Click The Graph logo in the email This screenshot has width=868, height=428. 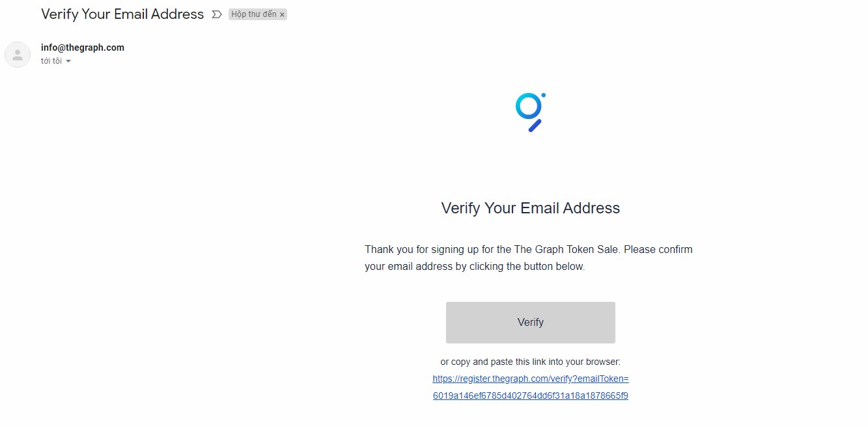pos(531,112)
